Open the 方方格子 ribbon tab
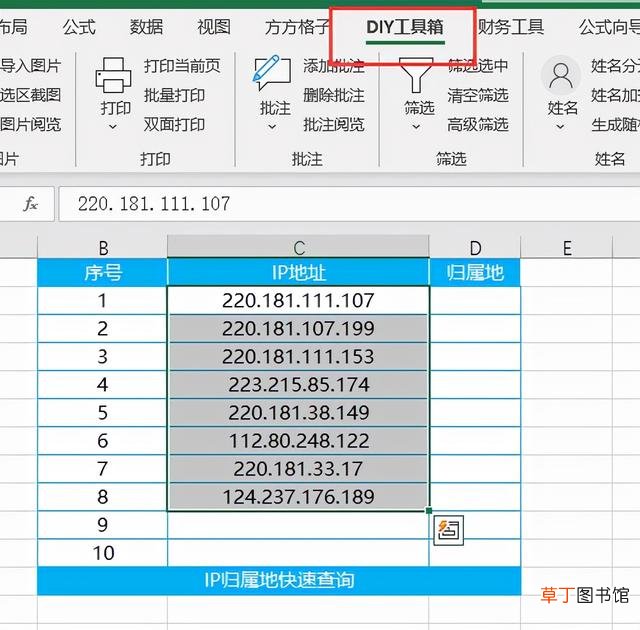This screenshot has height=630, width=640. [297, 27]
